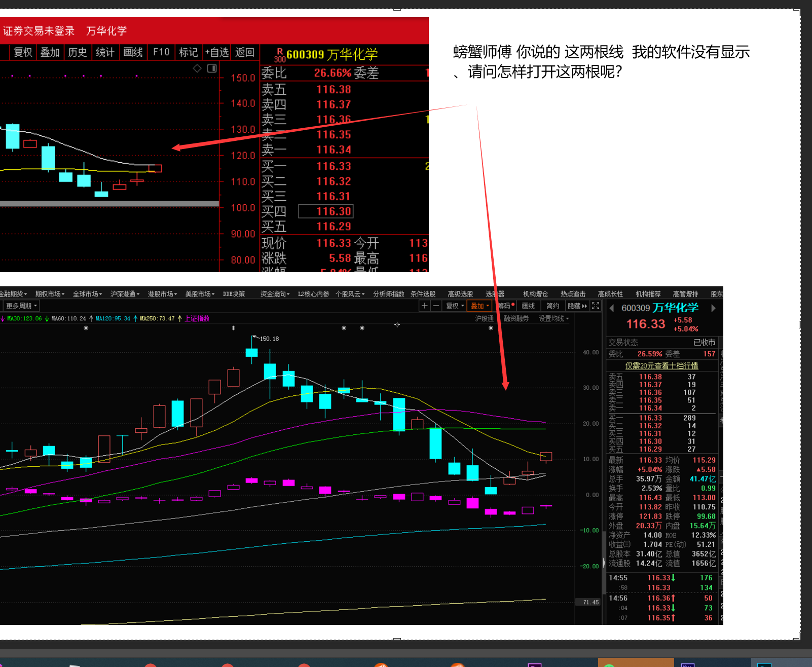The width and height of the screenshot is (812, 667).
Task: Click the 证券交易未登录 title text
Action: (39, 31)
